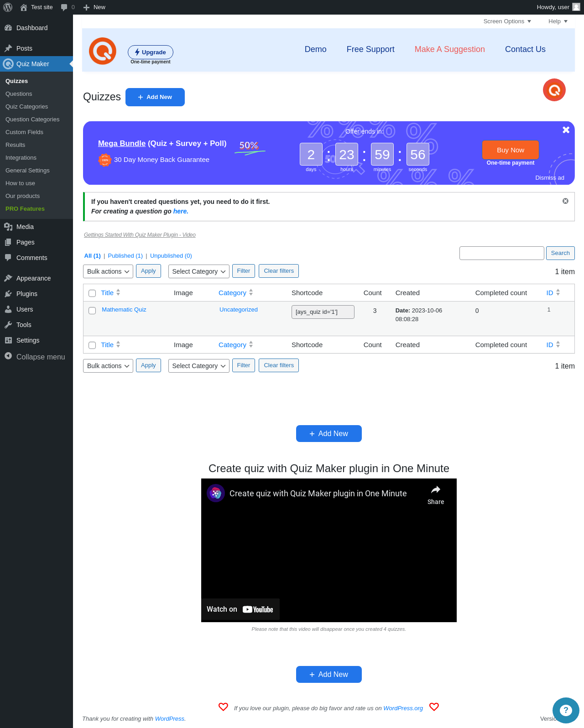Open the floating help question mark button

pyautogui.click(x=566, y=710)
